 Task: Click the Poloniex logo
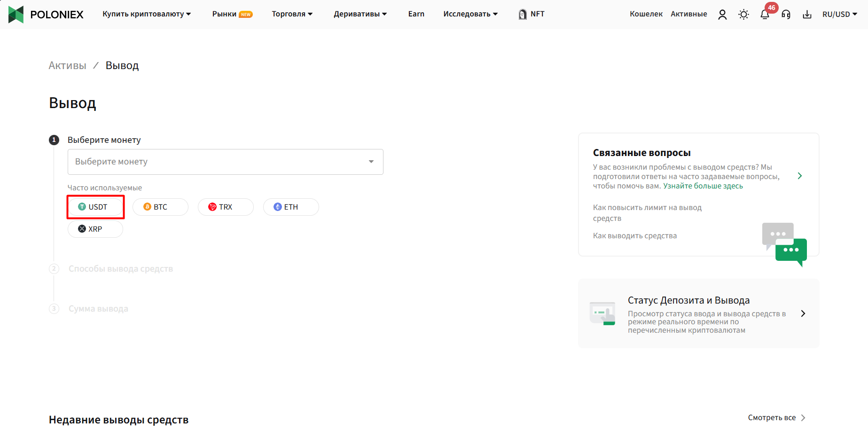[x=46, y=15]
